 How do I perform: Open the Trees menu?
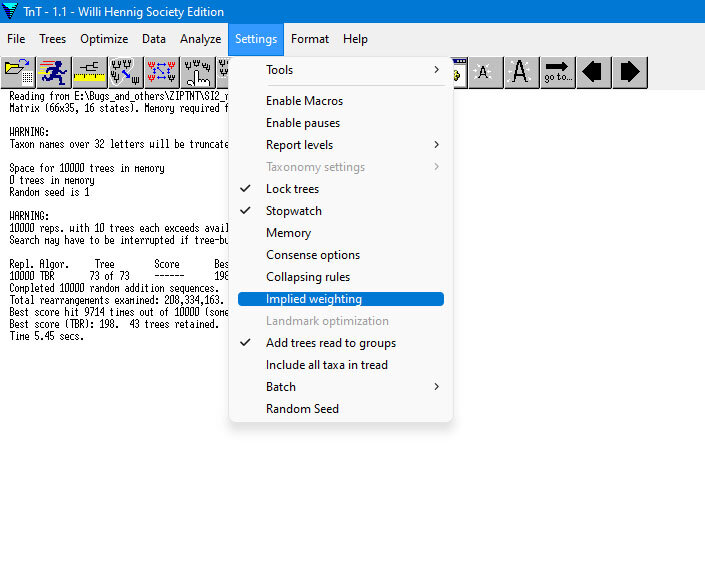[53, 39]
